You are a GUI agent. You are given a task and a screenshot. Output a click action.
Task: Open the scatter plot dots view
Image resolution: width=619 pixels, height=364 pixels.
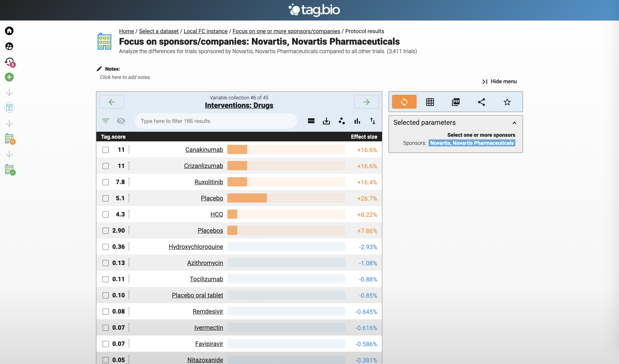tap(342, 121)
